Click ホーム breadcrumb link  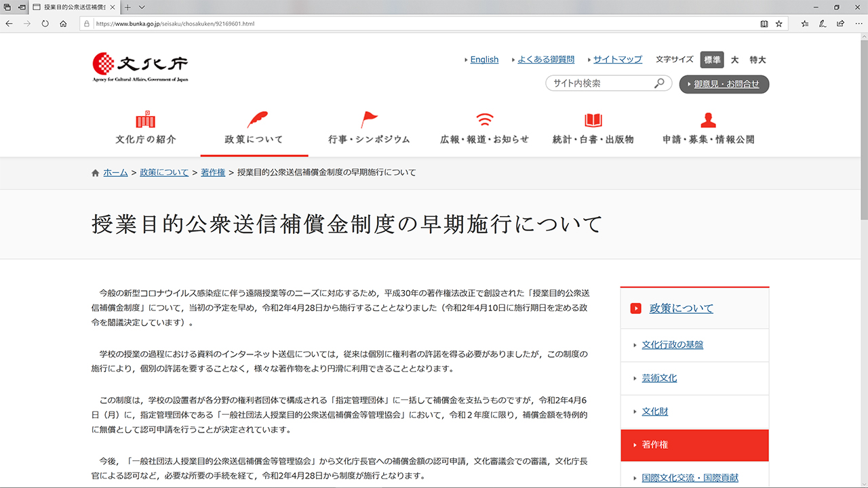coord(115,173)
